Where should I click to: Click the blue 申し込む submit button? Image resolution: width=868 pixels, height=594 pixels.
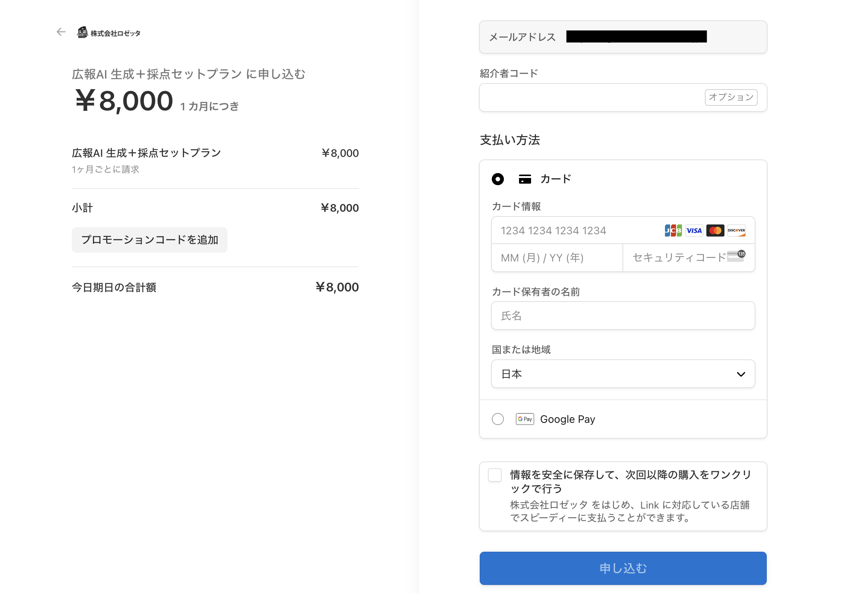pos(623,568)
